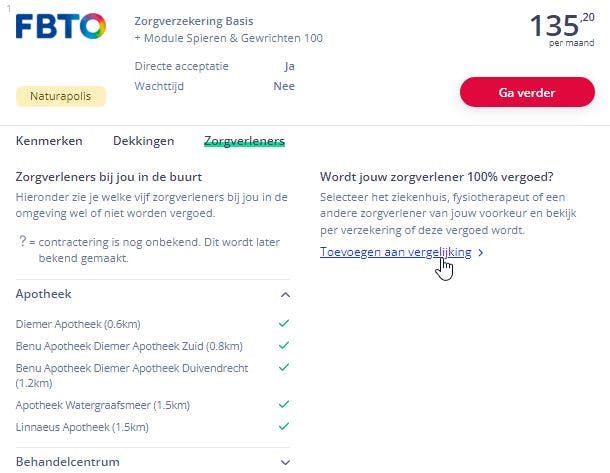Click the FBTO logo
Viewport: 610px width, 473px height.
pos(60,27)
